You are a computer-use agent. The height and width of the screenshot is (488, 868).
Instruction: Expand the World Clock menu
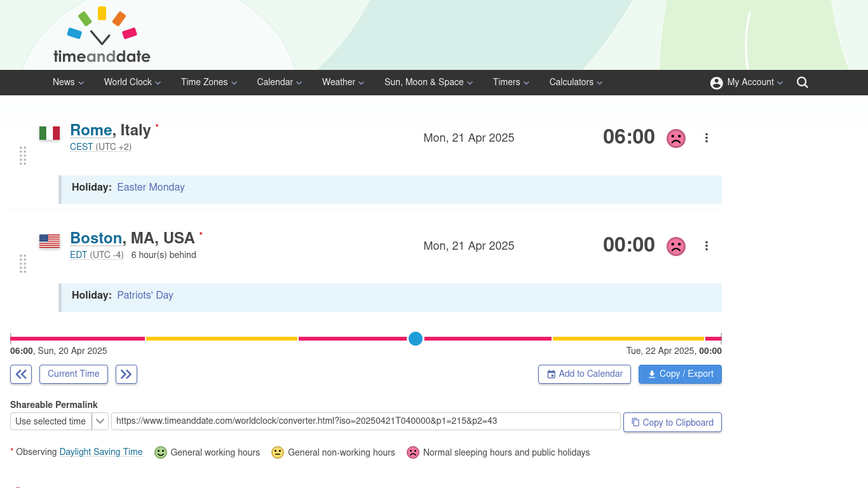tap(132, 83)
